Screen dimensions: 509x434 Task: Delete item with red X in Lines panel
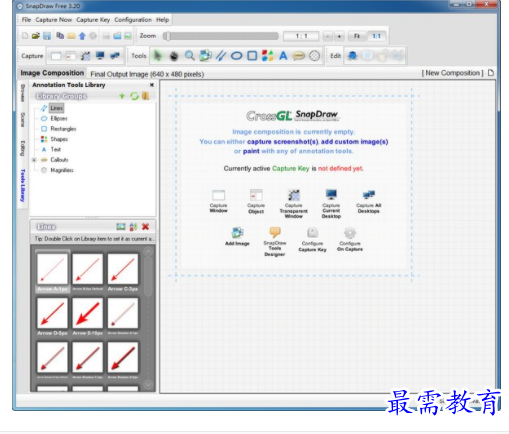(x=145, y=227)
